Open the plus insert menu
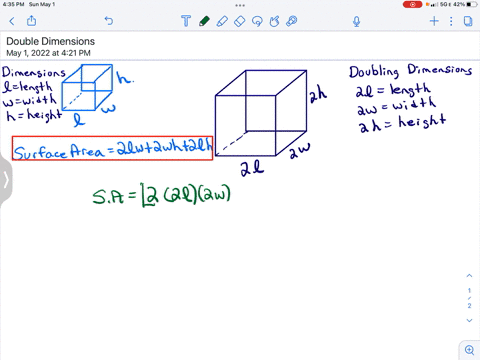The height and width of the screenshot is (360, 480). 434,21
